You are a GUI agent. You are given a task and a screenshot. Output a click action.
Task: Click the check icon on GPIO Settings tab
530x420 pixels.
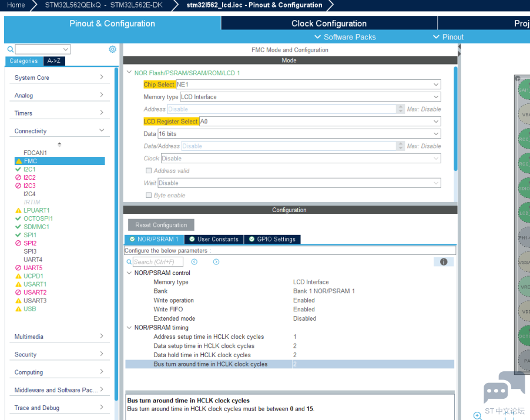coord(251,239)
